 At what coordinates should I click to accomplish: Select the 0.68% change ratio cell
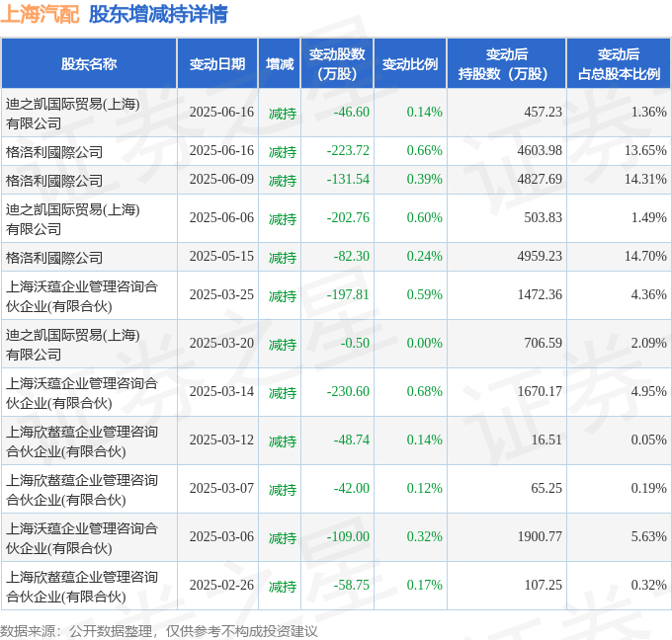click(x=424, y=391)
